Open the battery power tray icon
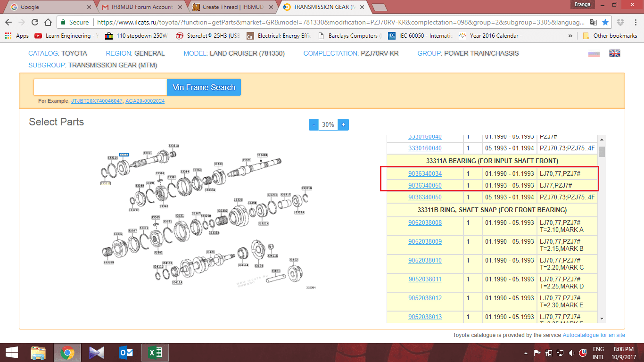This screenshot has width=644, height=362. (548, 353)
